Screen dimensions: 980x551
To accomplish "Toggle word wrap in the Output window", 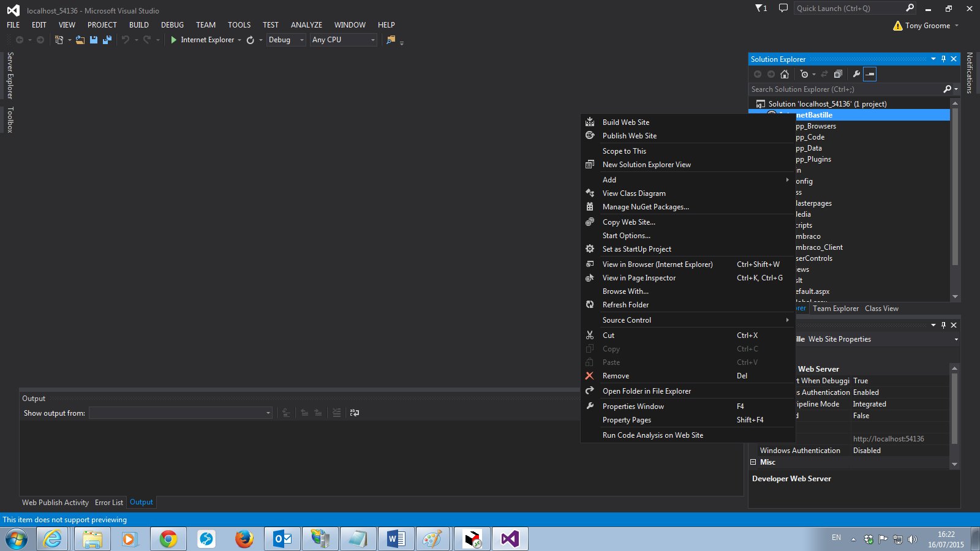I will point(355,413).
